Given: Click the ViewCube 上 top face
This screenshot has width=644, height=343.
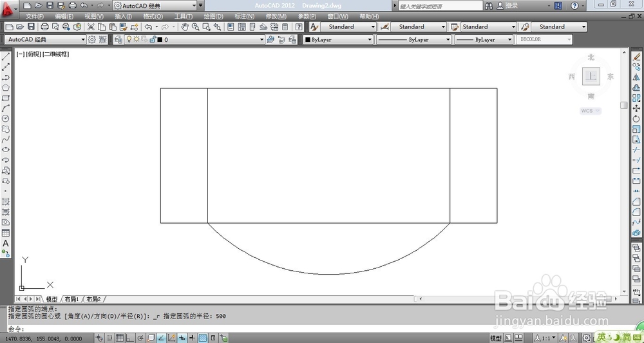Looking at the screenshot, I should tap(591, 77).
